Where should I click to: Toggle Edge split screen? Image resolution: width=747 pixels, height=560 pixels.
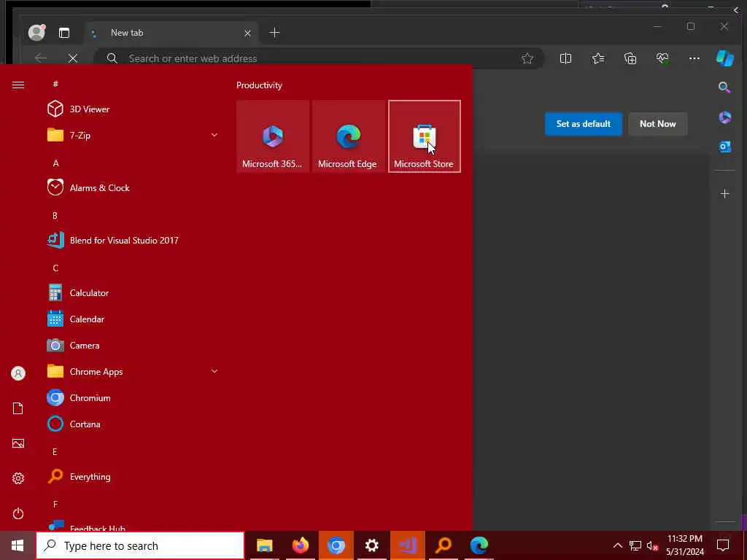[565, 58]
